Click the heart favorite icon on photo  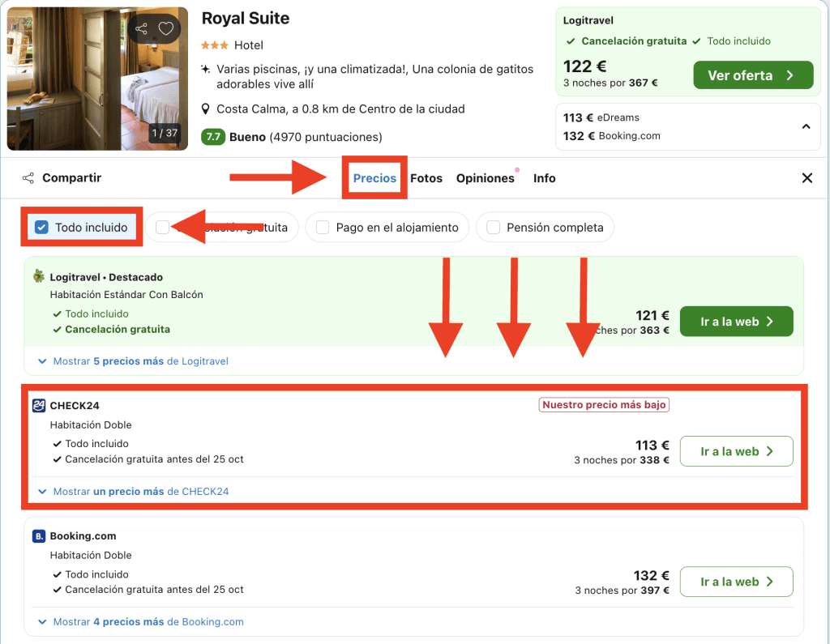click(166, 29)
